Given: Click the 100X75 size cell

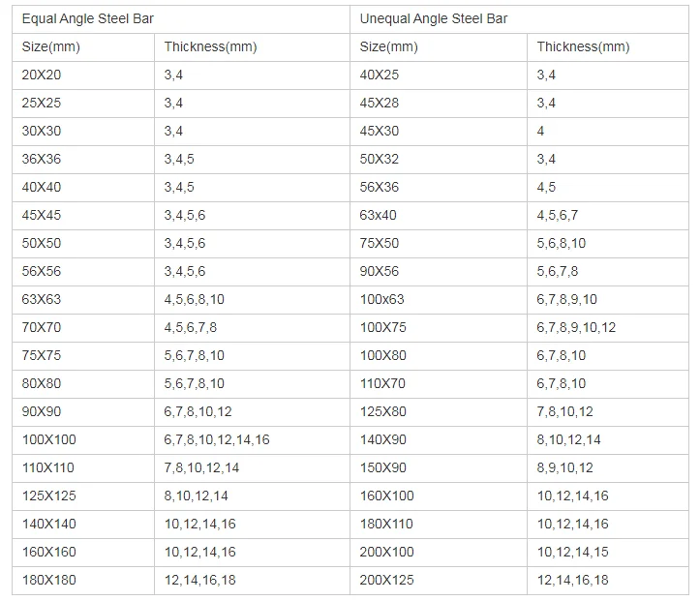Looking at the screenshot, I should point(382,327).
